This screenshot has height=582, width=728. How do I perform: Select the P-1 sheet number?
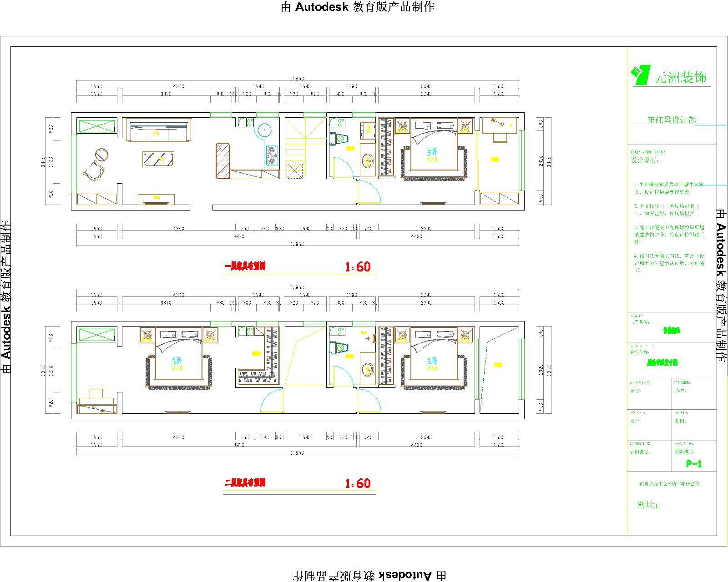(694, 464)
